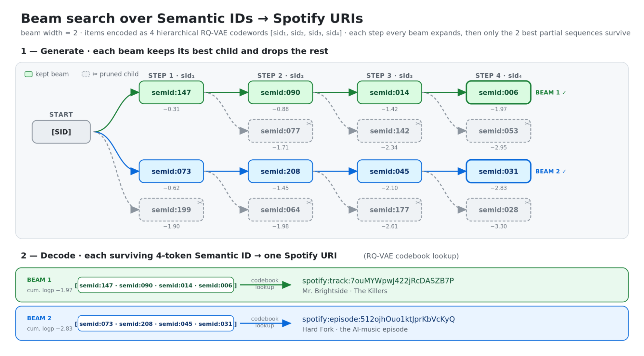The height and width of the screenshot is (356, 644).
Task: Select the semid:090 node
Action: (280, 92)
